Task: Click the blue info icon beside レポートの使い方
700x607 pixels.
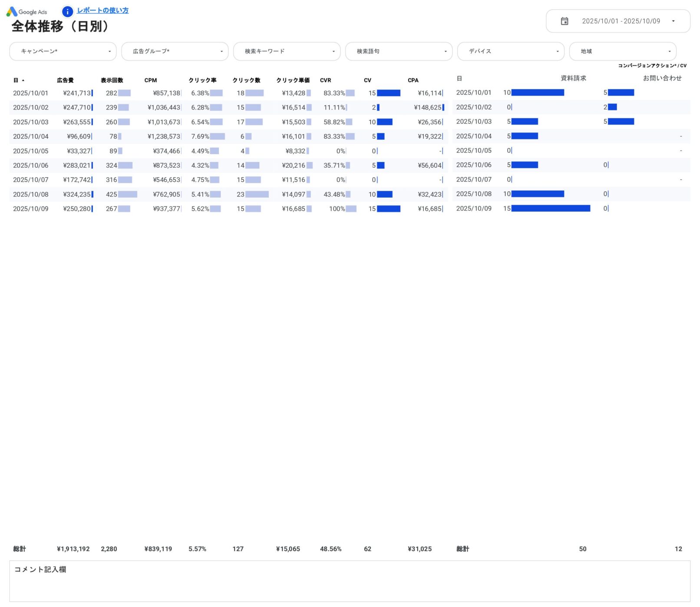Action: pos(67,12)
